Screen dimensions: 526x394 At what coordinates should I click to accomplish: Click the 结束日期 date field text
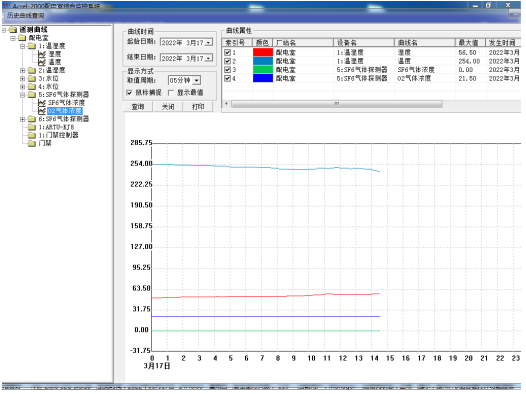[x=183, y=58]
